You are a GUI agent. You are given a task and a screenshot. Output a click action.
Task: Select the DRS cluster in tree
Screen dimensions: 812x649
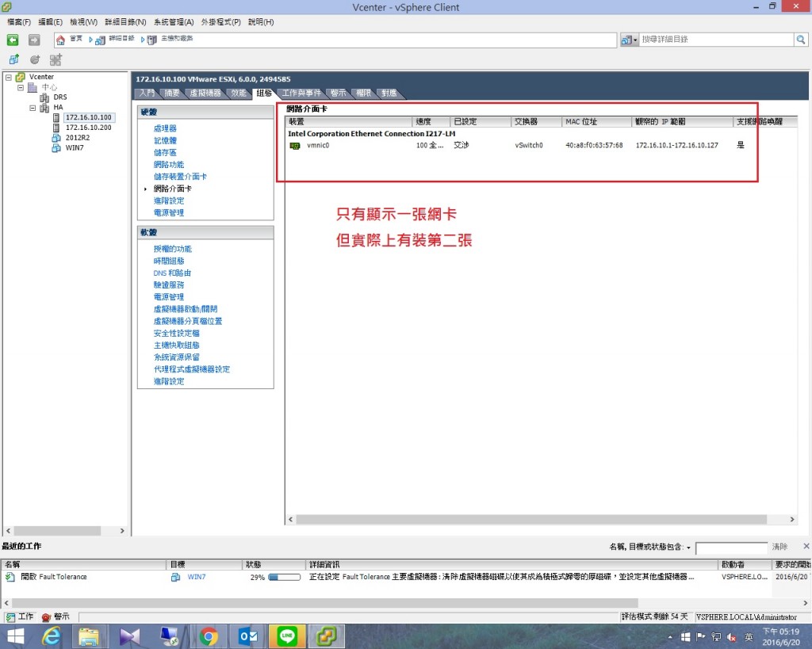click(x=60, y=97)
